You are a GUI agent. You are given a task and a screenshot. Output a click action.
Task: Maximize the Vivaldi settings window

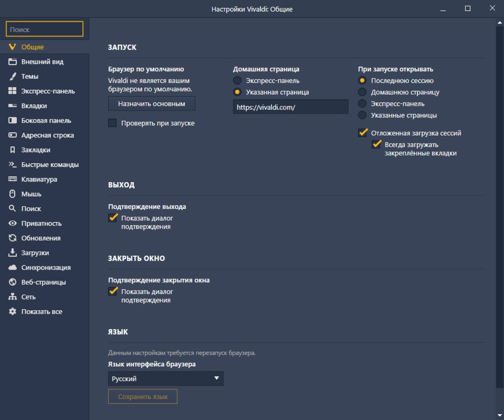468,9
